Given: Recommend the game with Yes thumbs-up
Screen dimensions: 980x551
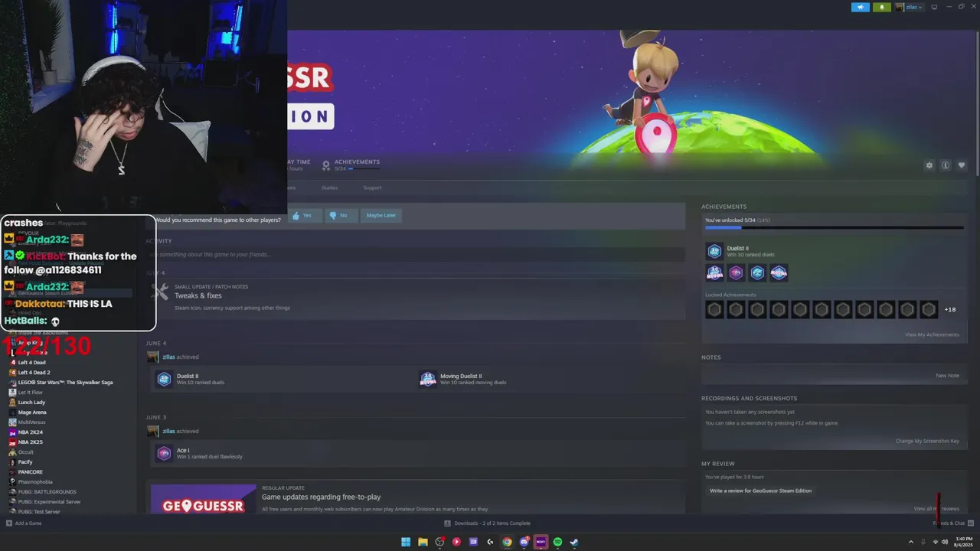Looking at the screenshot, I should point(303,215).
